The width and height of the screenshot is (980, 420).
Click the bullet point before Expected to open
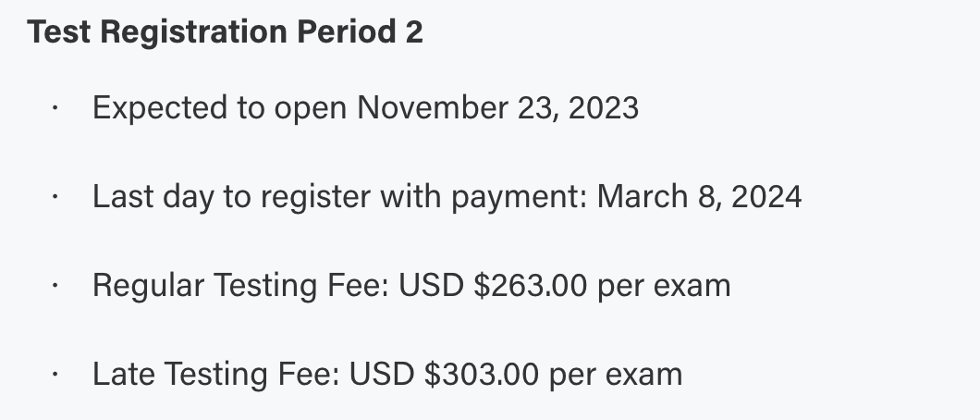pos(55,108)
